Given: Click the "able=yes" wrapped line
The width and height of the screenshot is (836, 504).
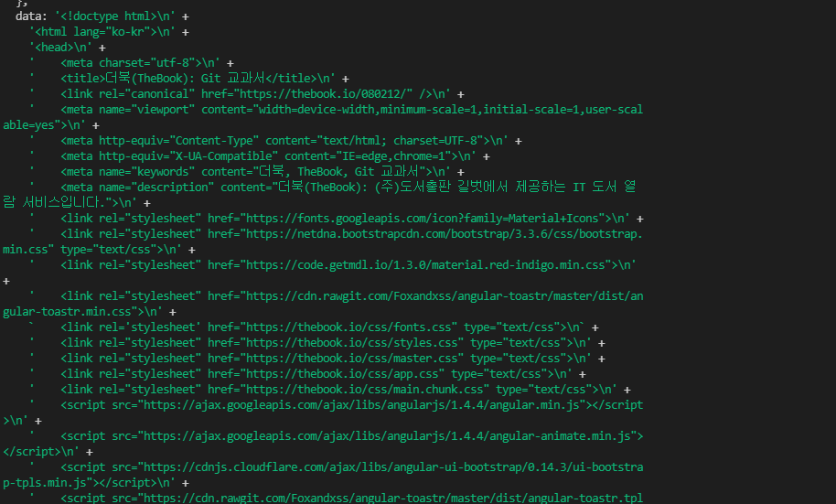Looking at the screenshot, I should coord(51,125).
